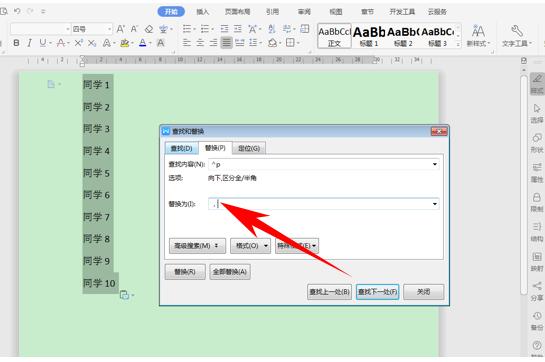Expand the font color dropdown arrow
Image resolution: width=545 pixels, height=362 pixels.
coord(150,43)
